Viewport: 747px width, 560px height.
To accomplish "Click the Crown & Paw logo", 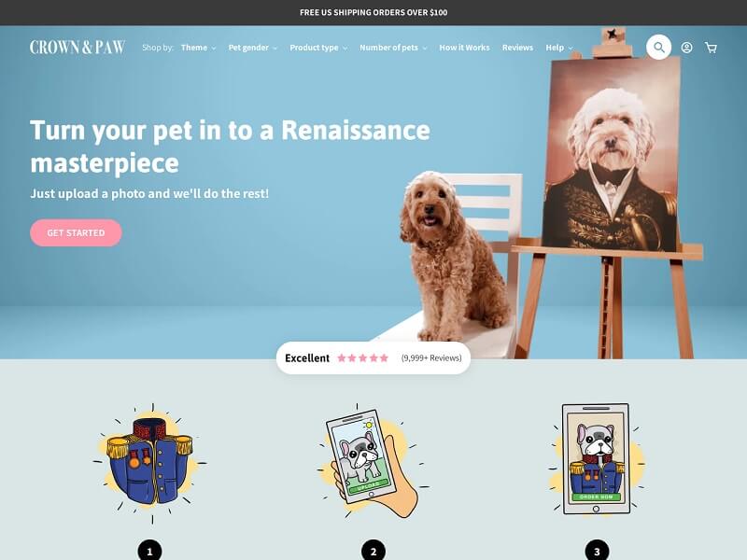I will pos(78,48).
